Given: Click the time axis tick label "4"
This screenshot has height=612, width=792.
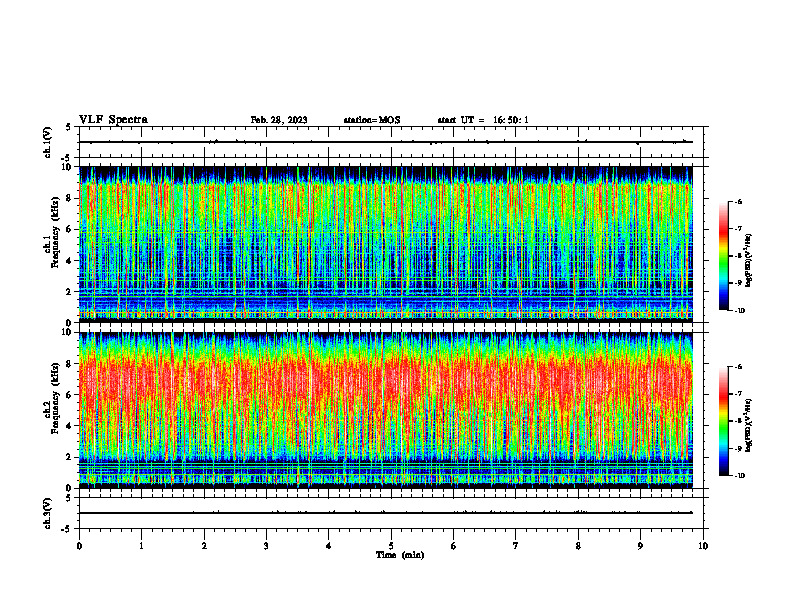Looking at the screenshot, I should 328,546.
